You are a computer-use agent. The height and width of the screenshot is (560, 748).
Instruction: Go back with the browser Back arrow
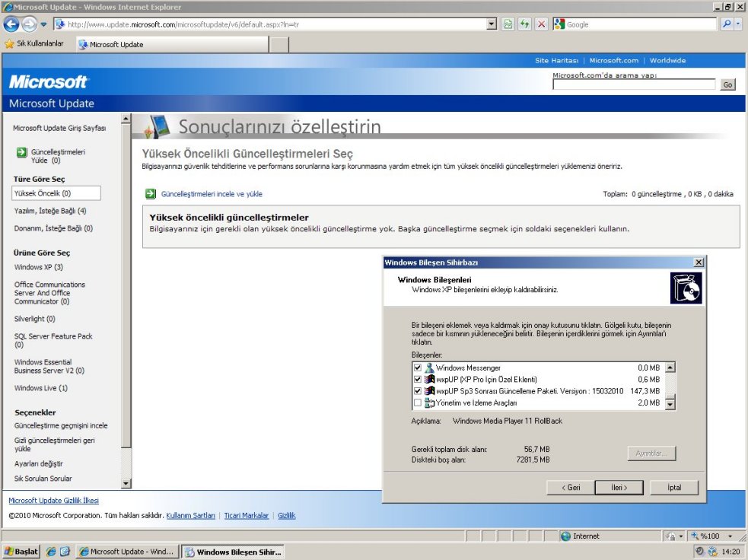pyautogui.click(x=11, y=24)
